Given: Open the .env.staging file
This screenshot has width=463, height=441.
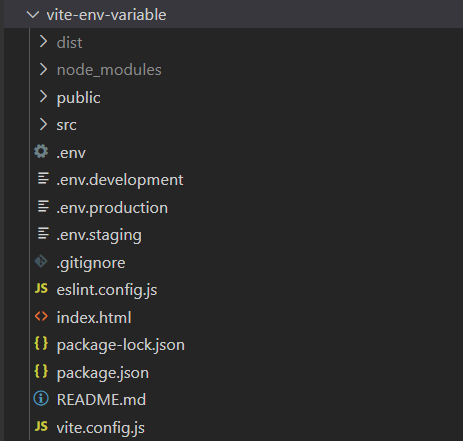Looking at the screenshot, I should click(x=99, y=235).
